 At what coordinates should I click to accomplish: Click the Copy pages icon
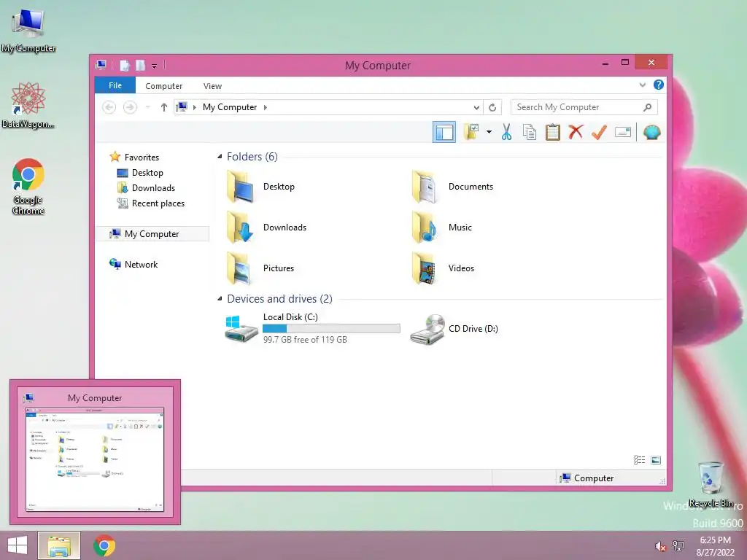tap(530, 133)
